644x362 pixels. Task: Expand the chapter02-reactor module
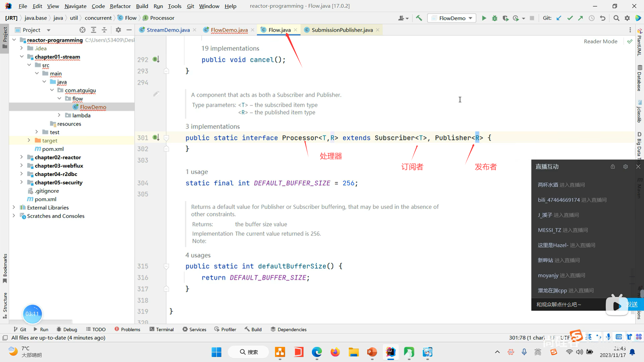click(21, 157)
